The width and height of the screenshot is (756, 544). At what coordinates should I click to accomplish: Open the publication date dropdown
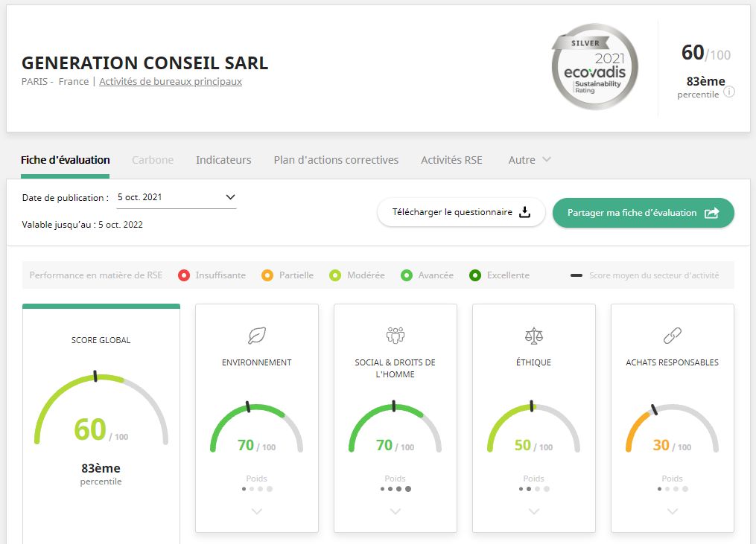click(177, 197)
